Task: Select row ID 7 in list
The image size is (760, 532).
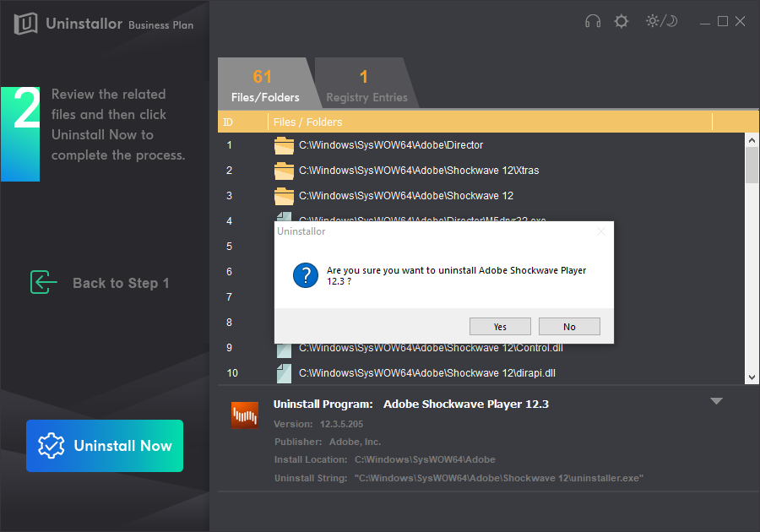Action: pos(229,297)
